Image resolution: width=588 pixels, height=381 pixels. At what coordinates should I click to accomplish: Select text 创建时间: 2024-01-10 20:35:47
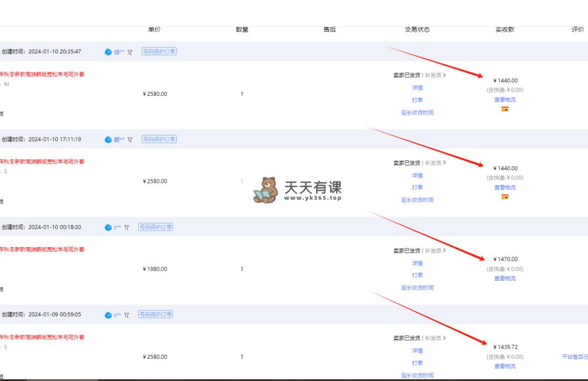[41, 52]
